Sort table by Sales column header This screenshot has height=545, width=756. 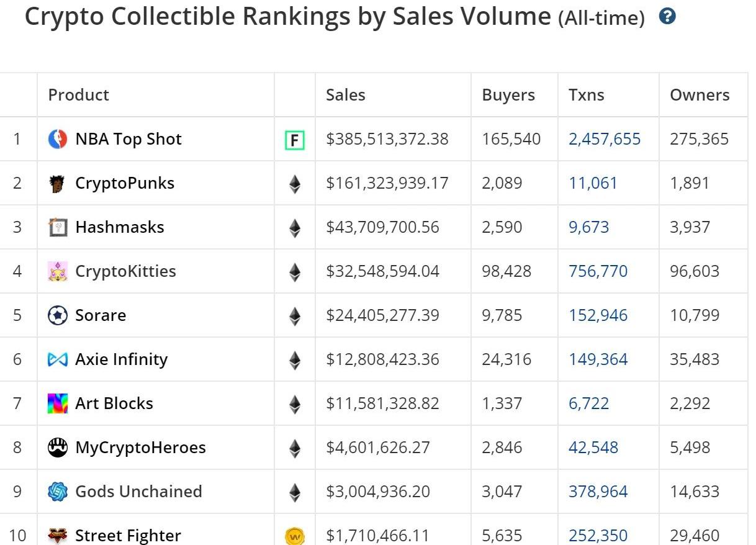coord(346,95)
